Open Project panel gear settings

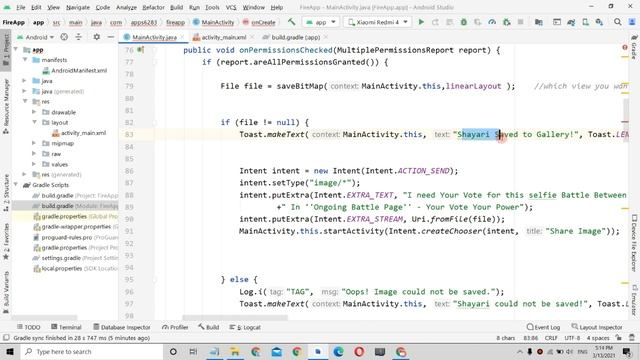(x=97, y=37)
